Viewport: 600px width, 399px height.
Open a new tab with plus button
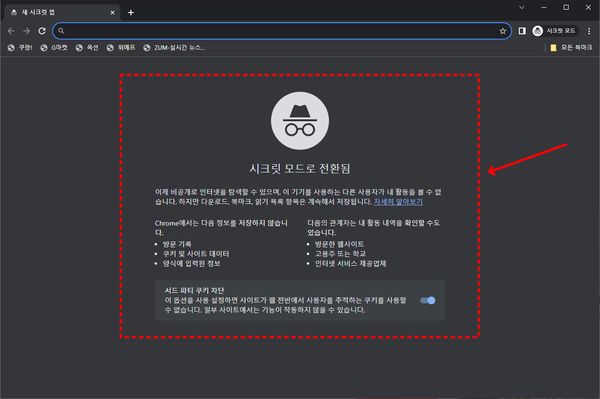[x=131, y=13]
